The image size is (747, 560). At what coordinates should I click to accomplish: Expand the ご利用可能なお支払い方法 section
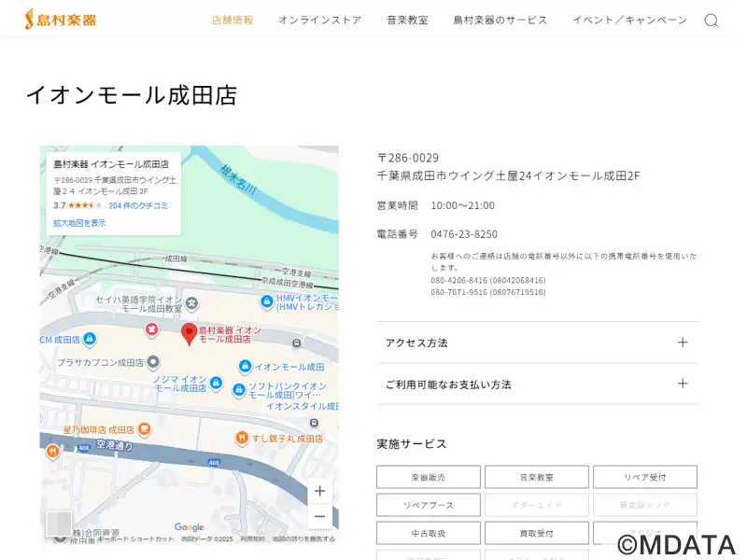click(x=537, y=385)
